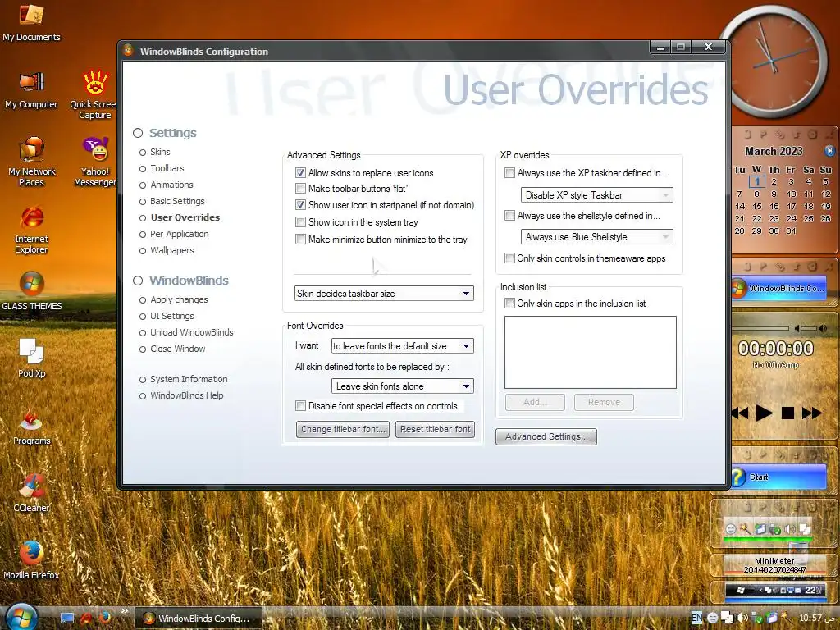Open My Documents desktop icon
Screen dimensions: 840x630
[x=32, y=22]
